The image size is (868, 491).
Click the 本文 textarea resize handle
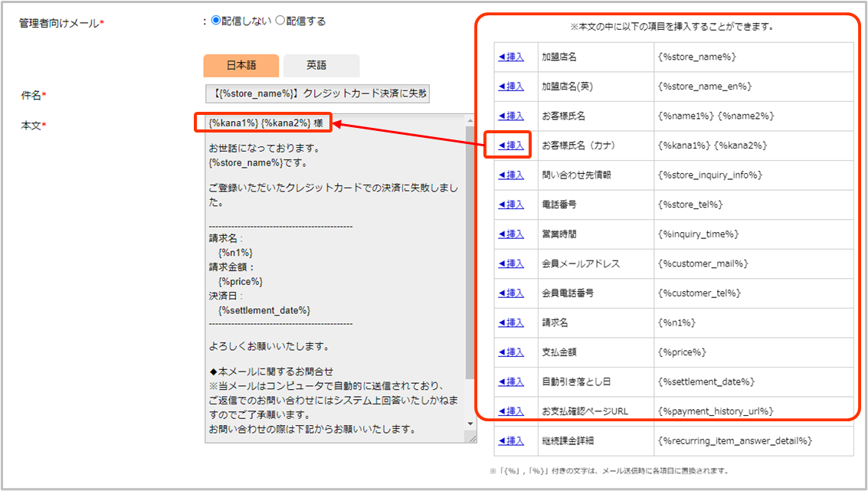click(471, 438)
